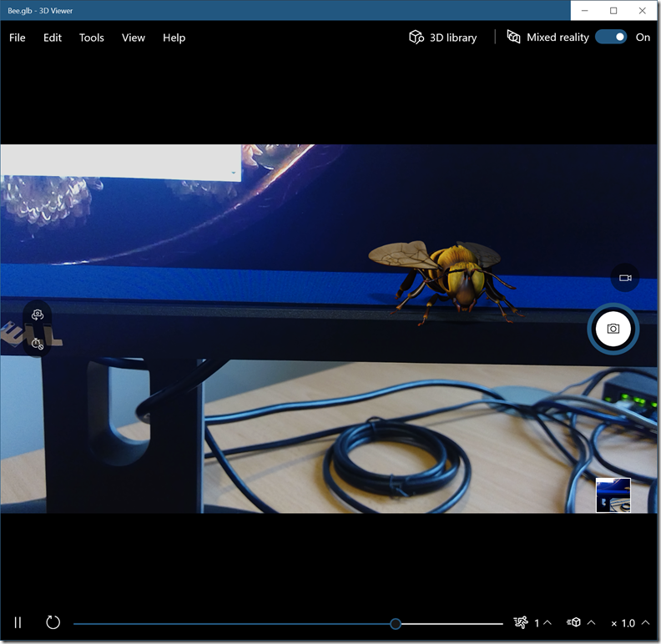Expand the animation number 1 chevron
The width and height of the screenshot is (661, 644).
coord(547,622)
